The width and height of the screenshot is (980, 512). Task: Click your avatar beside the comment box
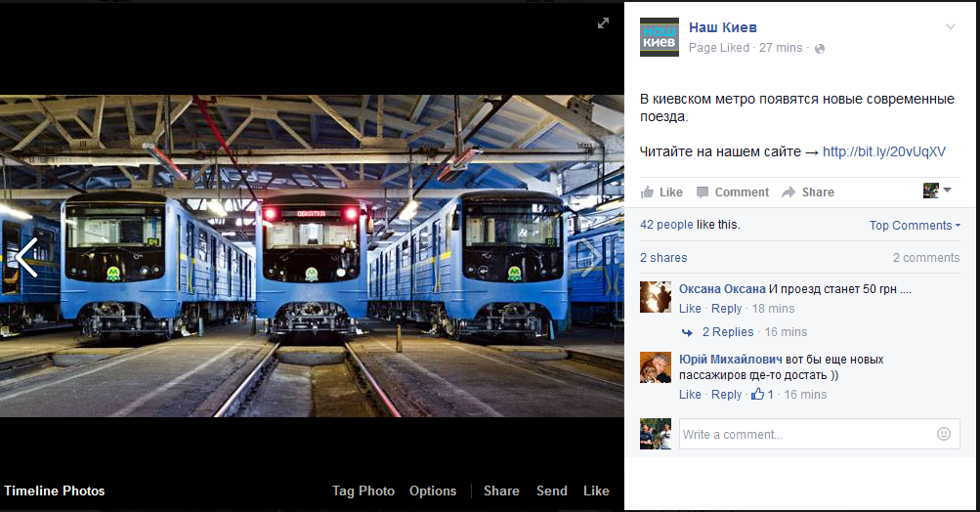tap(656, 434)
